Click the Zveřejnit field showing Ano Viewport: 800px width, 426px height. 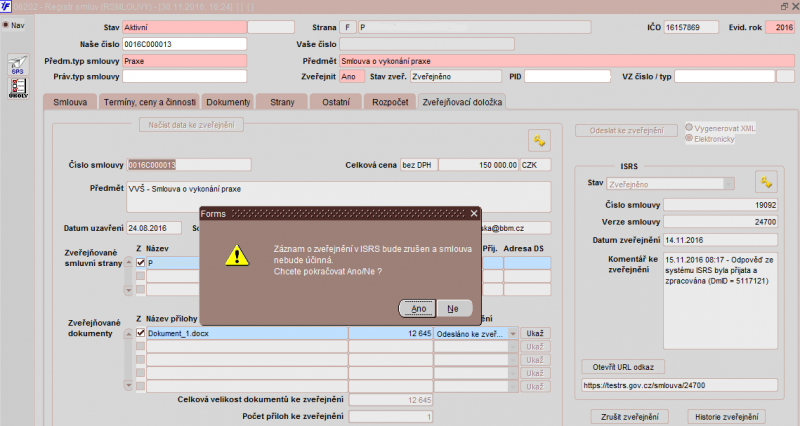pyautogui.click(x=352, y=77)
